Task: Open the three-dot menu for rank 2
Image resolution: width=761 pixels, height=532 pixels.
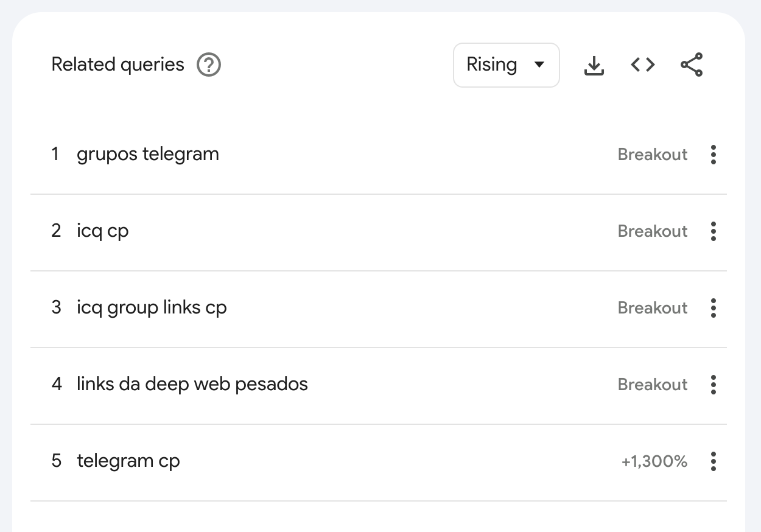Action: click(x=714, y=231)
